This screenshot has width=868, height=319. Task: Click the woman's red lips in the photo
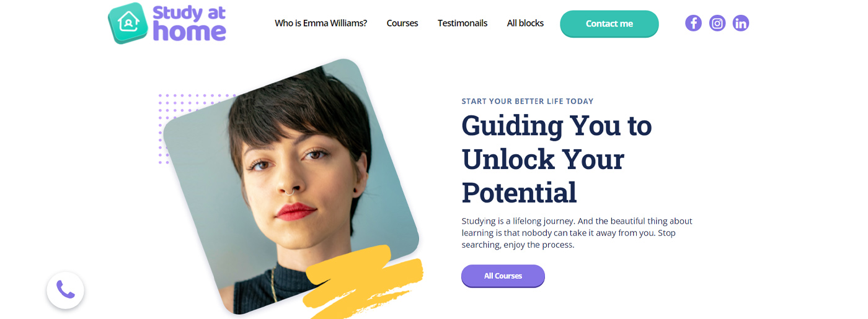pyautogui.click(x=297, y=212)
